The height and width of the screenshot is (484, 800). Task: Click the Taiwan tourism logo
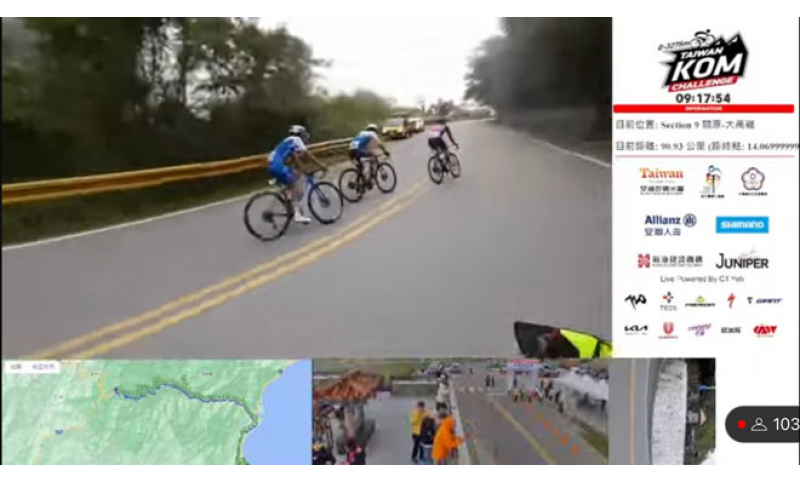661,181
